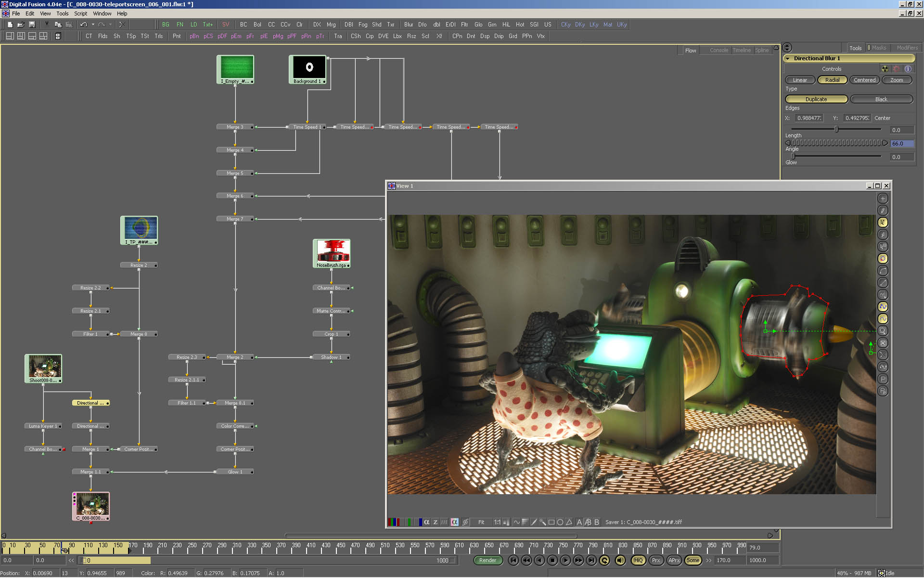Toggle the Some render option
The height and width of the screenshot is (578, 924).
click(693, 560)
